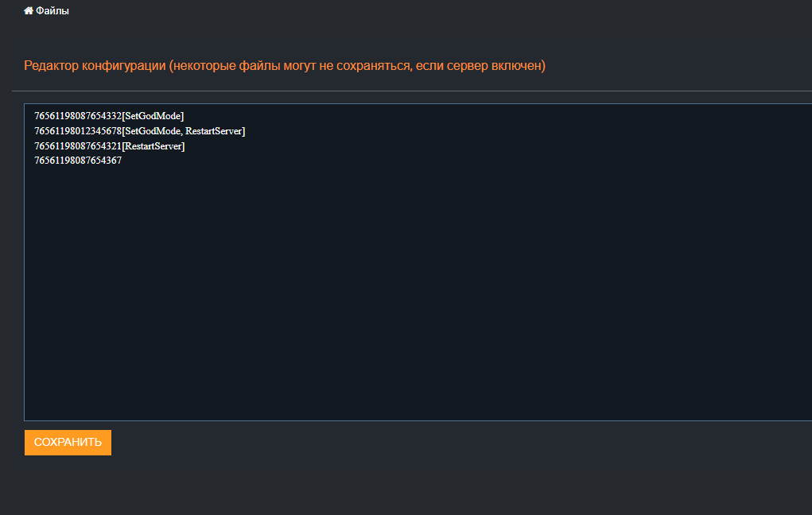Place cursor on ID 76561198012345678
This screenshot has height=515, width=812.
click(x=77, y=131)
